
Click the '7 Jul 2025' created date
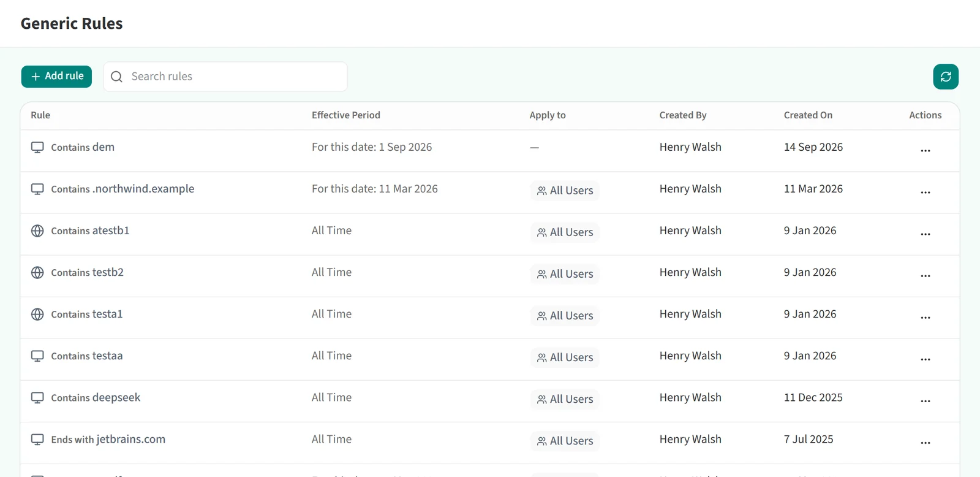[809, 439]
